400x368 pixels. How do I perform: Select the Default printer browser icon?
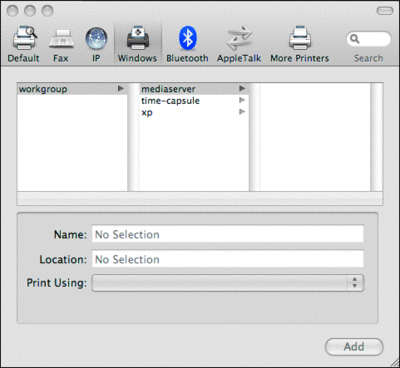pos(24,45)
